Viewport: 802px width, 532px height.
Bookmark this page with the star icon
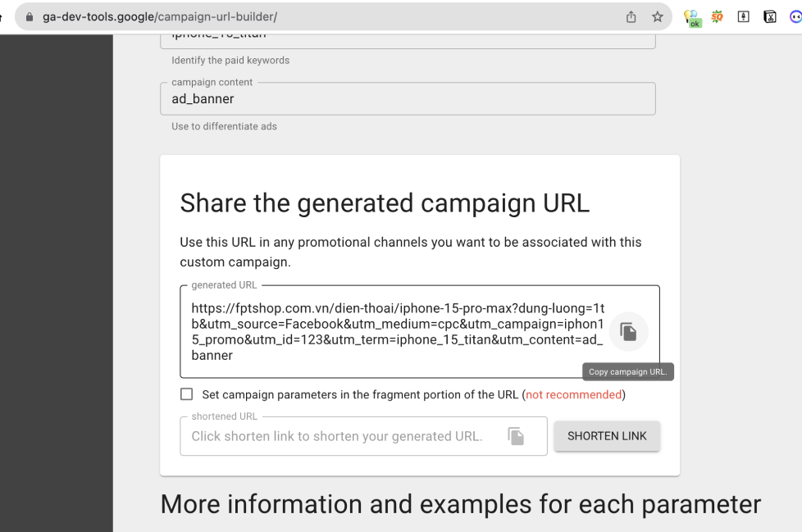(x=657, y=16)
